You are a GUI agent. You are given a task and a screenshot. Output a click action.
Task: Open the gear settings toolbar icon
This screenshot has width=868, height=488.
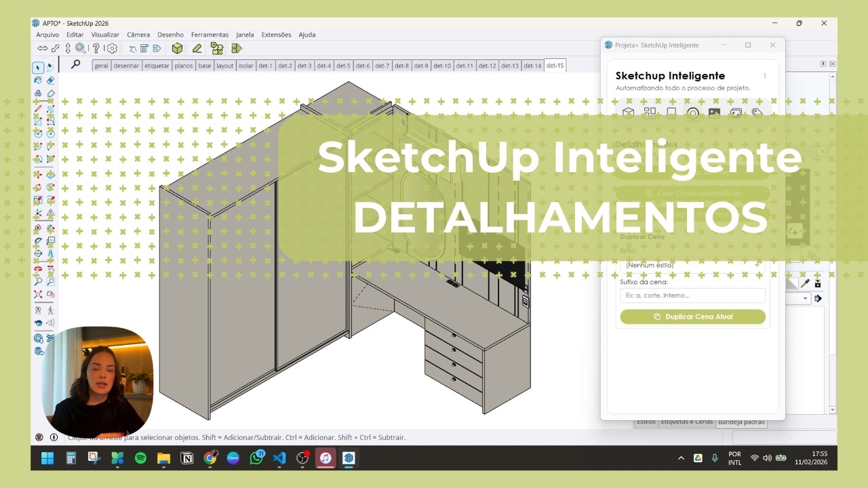tap(112, 48)
